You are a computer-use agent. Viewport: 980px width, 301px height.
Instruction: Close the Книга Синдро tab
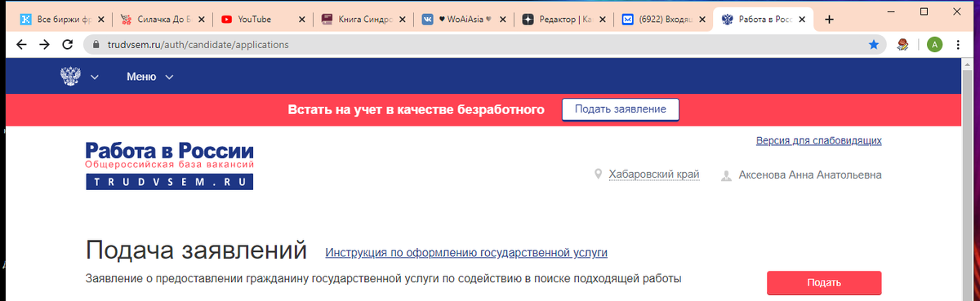point(403,20)
